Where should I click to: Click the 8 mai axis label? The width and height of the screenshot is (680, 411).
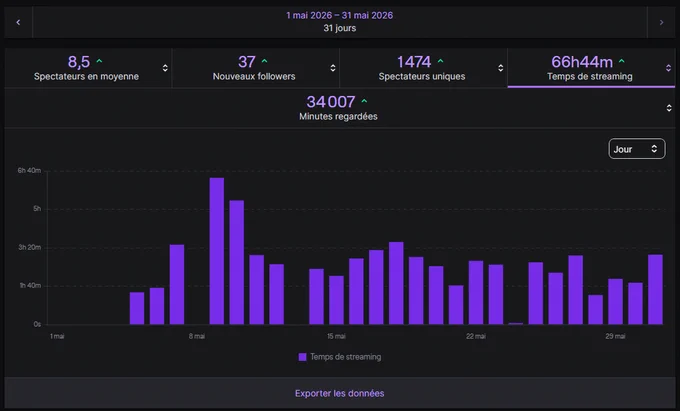click(197, 336)
